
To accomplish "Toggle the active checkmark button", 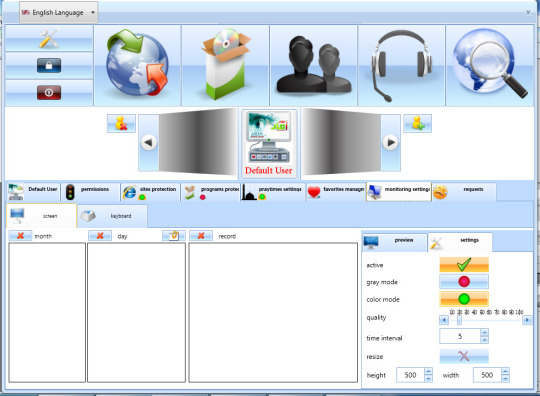I will coord(464,264).
